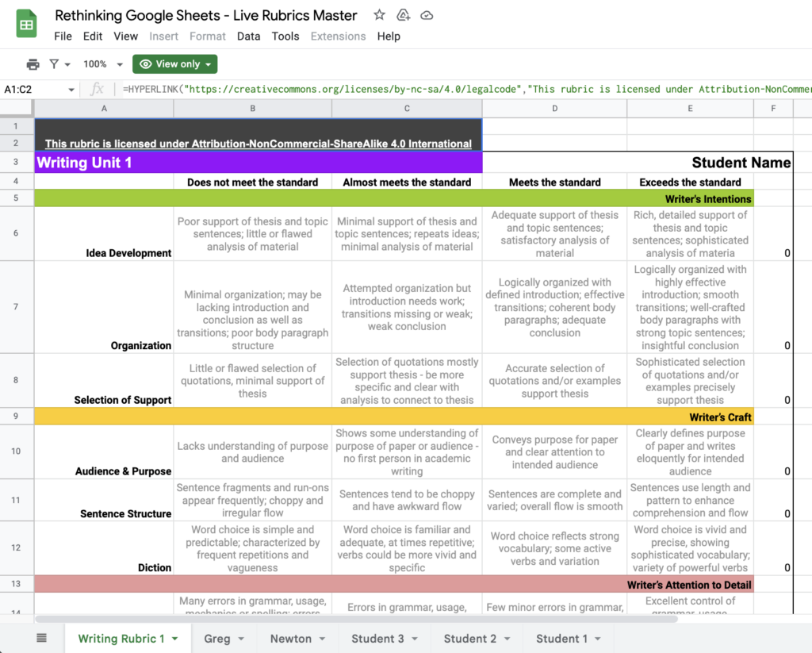Expand the filter views dropdown arrow
The height and width of the screenshot is (653, 812).
(x=67, y=65)
